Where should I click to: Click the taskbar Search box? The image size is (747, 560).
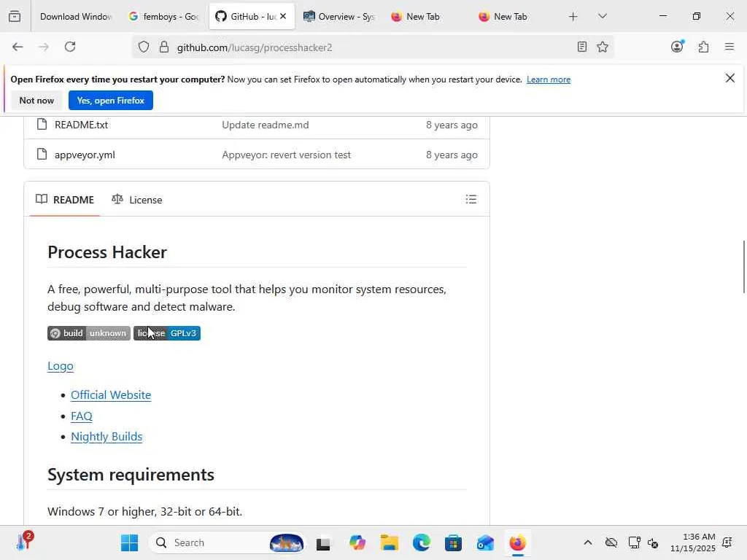click(x=228, y=542)
